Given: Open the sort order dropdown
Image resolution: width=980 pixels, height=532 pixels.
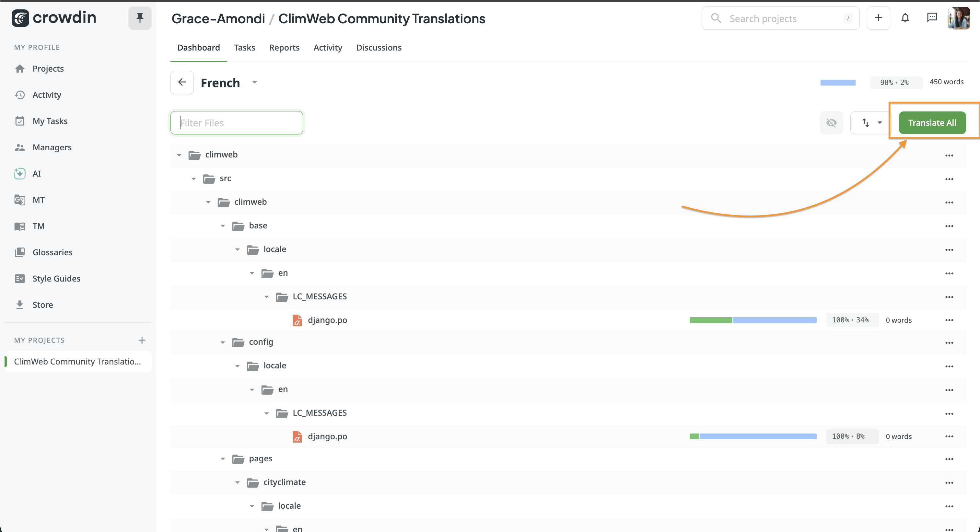Looking at the screenshot, I should tap(871, 123).
